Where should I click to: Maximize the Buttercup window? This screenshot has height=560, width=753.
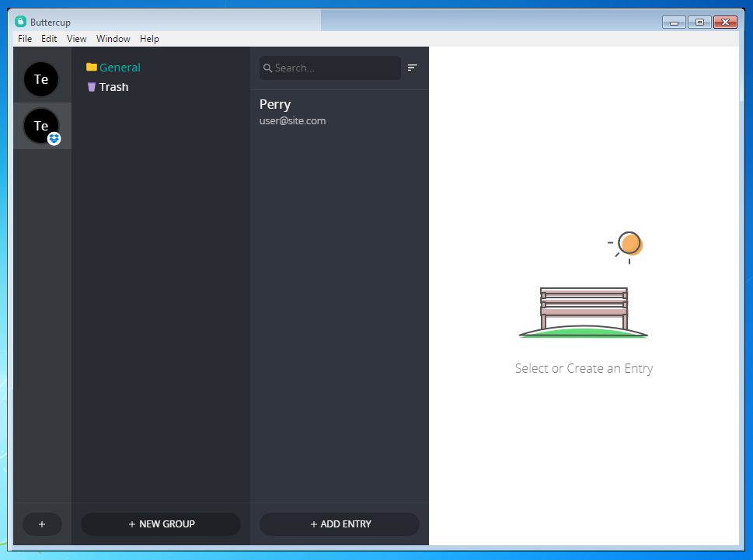click(699, 23)
